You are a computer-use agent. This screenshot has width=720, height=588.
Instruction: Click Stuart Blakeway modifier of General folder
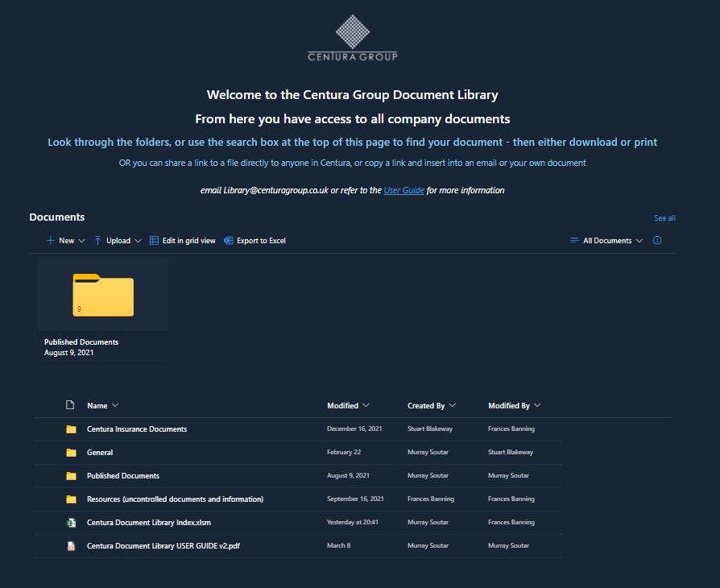coord(511,452)
